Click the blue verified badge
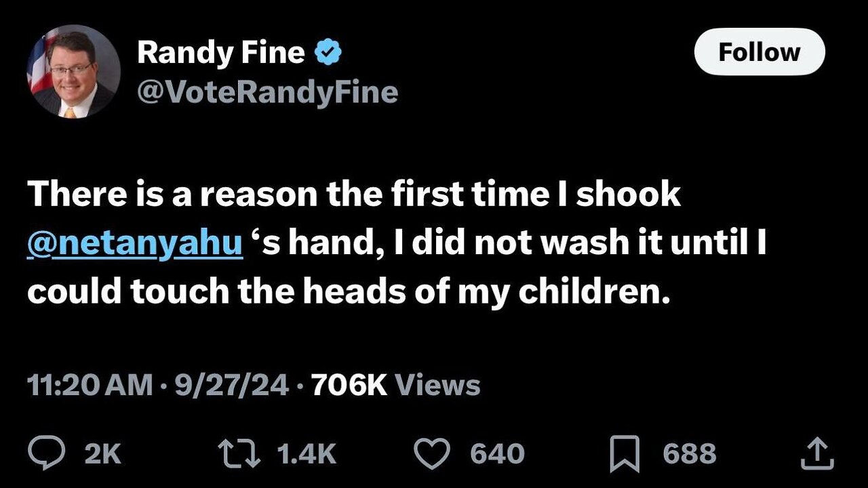The width and height of the screenshot is (868, 488). (x=330, y=53)
